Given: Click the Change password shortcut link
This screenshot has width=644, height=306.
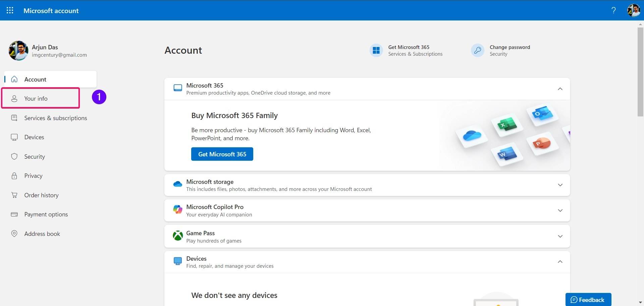Looking at the screenshot, I should pyautogui.click(x=501, y=50).
